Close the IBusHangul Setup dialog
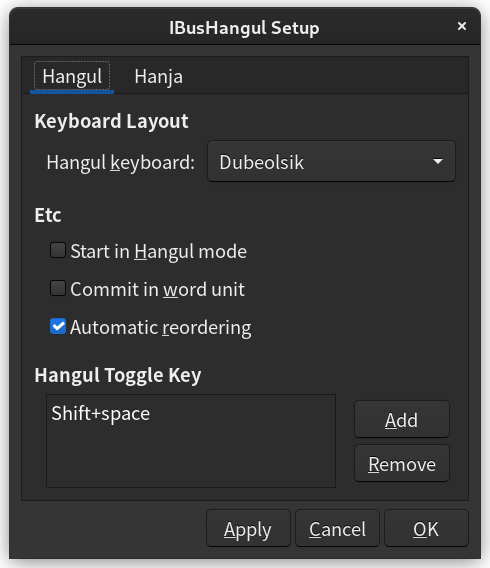 pyautogui.click(x=461, y=26)
